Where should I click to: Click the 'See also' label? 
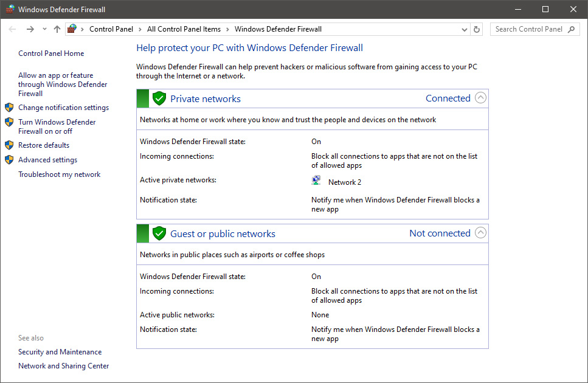coord(31,337)
